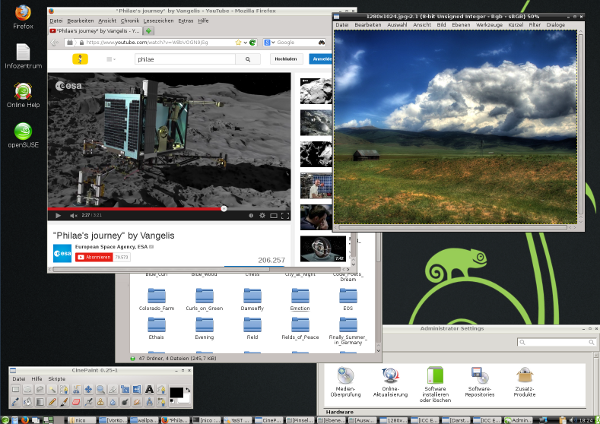Select the airbrush tool in CinePaint
This screenshot has height=424, width=600.
click(x=88, y=402)
